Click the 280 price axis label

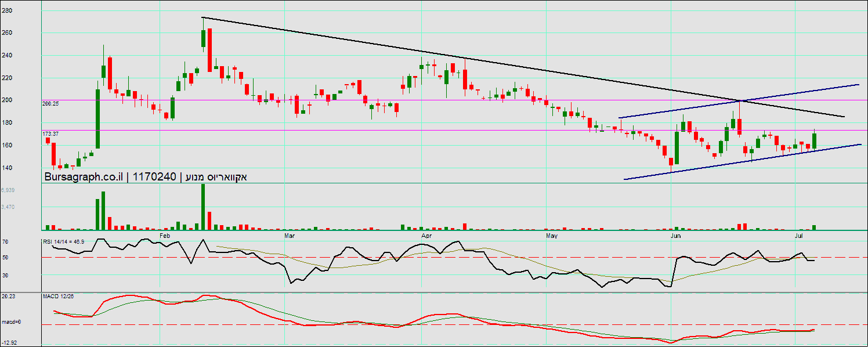pos(7,10)
